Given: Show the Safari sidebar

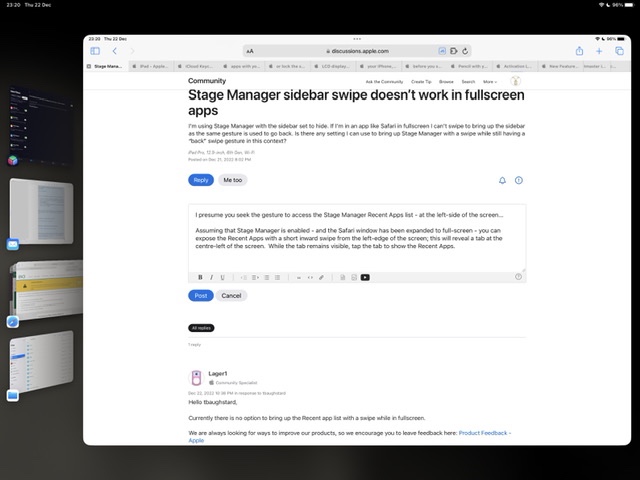Looking at the screenshot, I should click(x=95, y=51).
